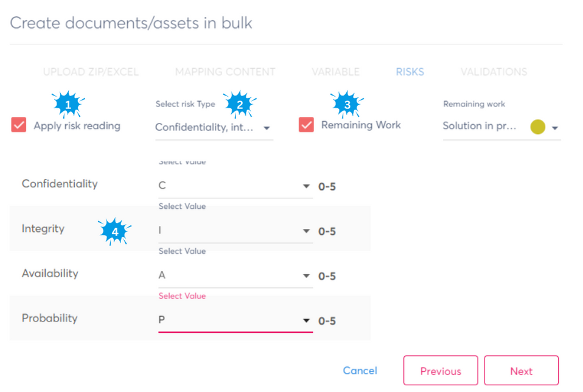
Task: Open the Integrity value dropdown
Action: [x=235, y=231]
